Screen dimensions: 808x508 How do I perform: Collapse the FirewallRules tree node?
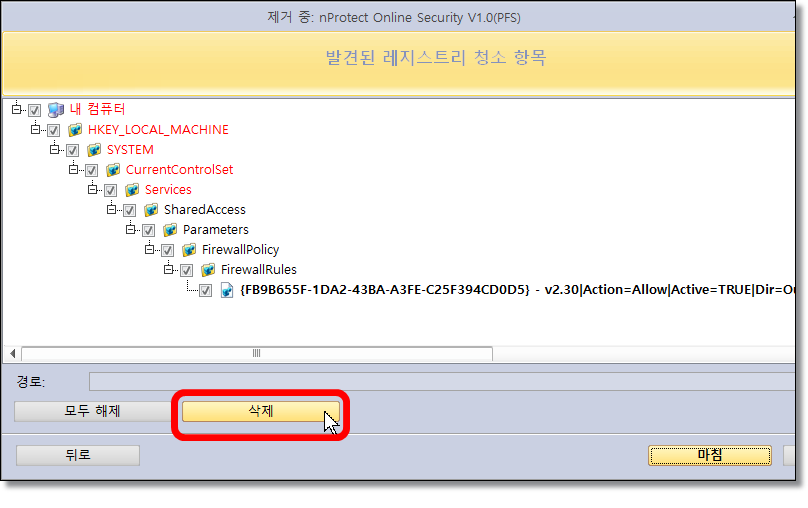pos(168,269)
